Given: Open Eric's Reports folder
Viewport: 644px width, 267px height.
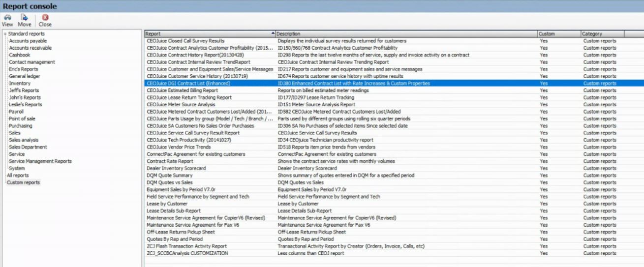Looking at the screenshot, I should click(x=23, y=69).
